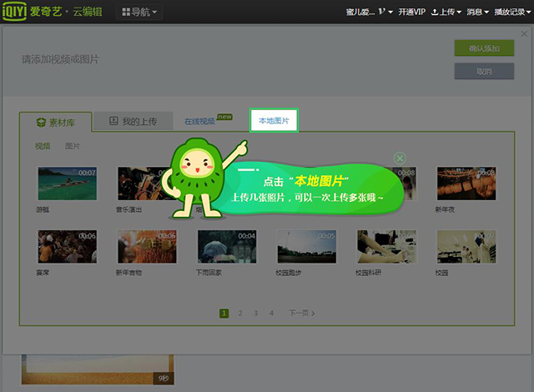Open the 导航 navigation dropdown
This screenshot has height=392, width=534.
(139, 13)
